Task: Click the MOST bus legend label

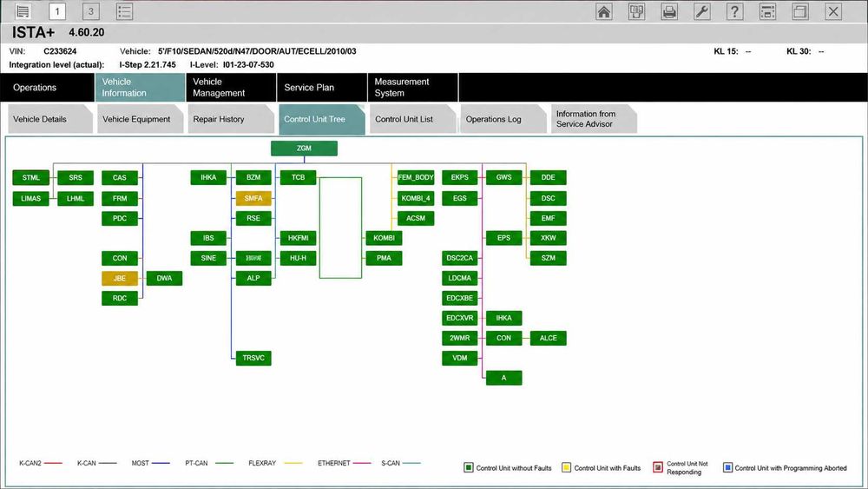Action: coord(140,463)
